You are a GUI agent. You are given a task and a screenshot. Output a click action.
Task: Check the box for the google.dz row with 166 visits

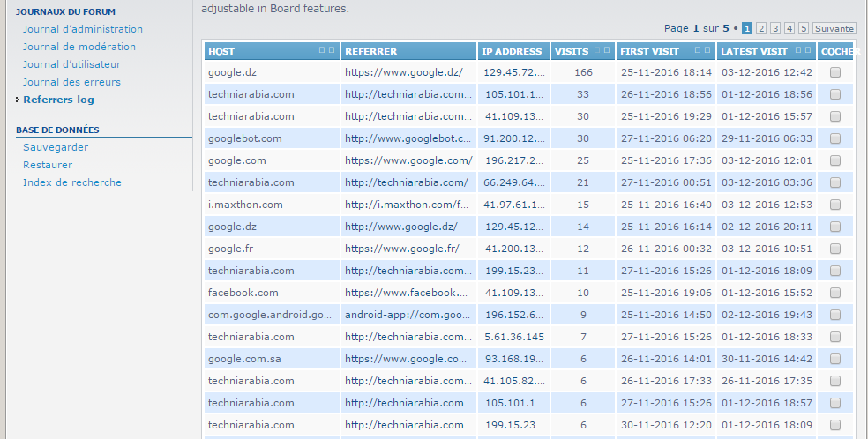point(835,72)
